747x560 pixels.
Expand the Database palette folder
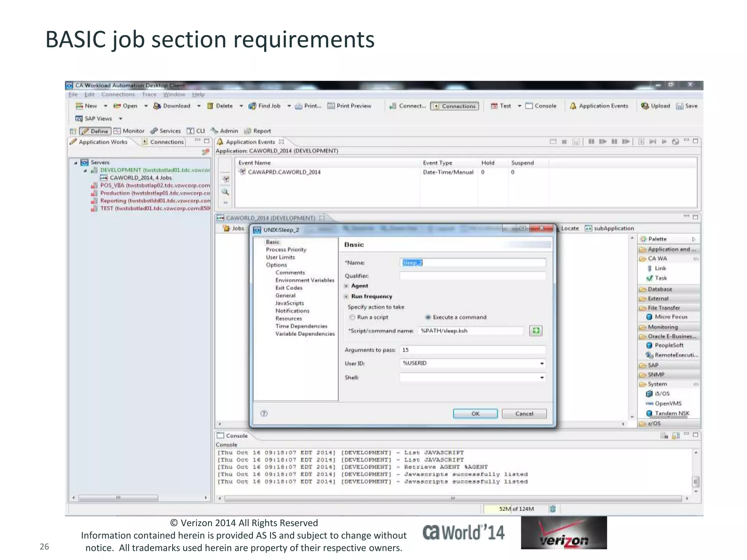[669, 289]
